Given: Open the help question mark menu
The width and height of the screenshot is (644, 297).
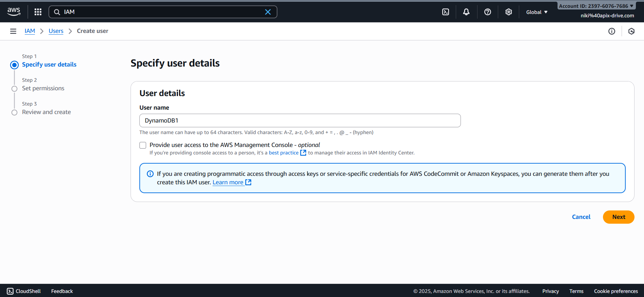Looking at the screenshot, I should click(487, 12).
